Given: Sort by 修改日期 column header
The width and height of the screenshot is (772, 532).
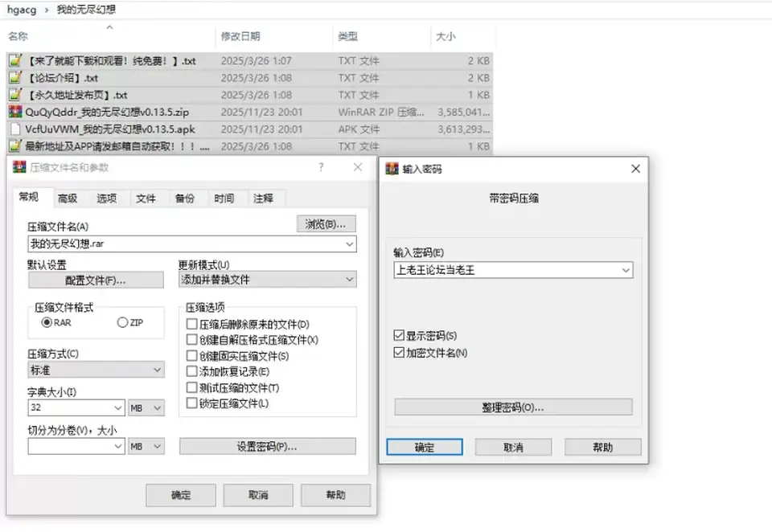Looking at the screenshot, I should tap(240, 36).
